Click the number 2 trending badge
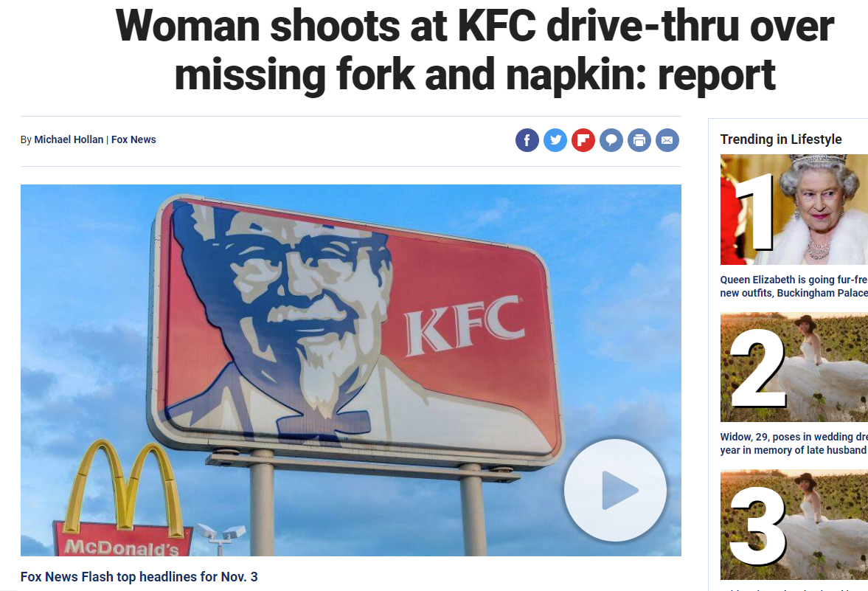868x591 pixels. (x=758, y=368)
